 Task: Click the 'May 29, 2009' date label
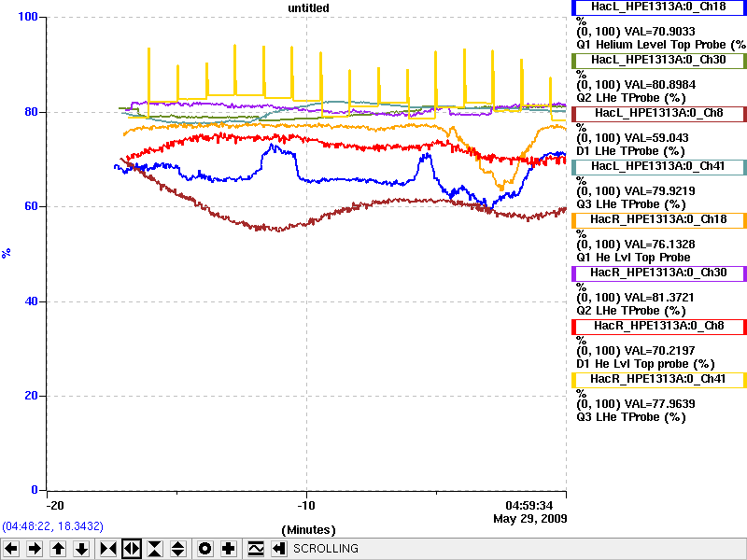pos(530,519)
